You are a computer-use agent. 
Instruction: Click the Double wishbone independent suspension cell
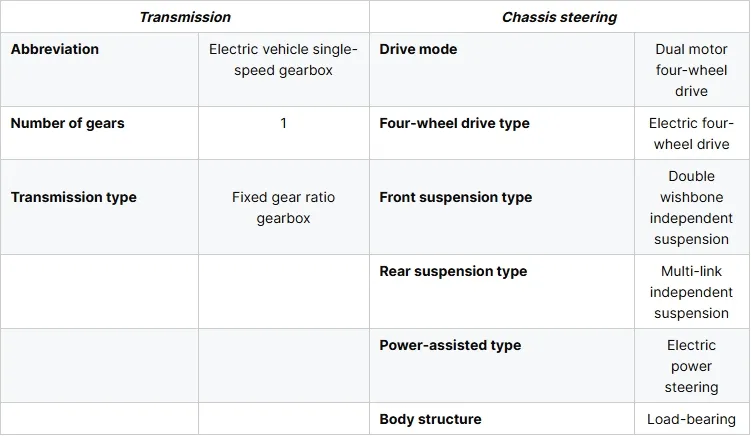[x=692, y=207]
